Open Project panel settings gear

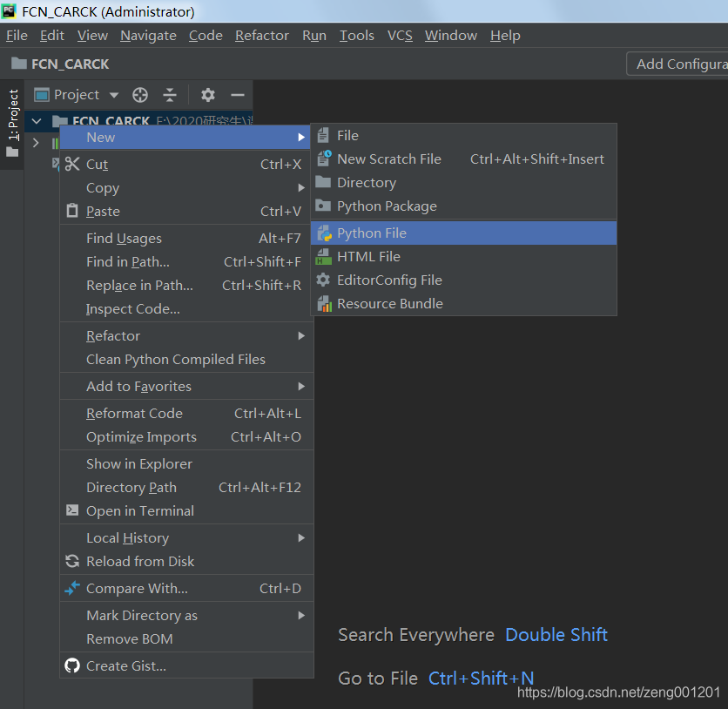(207, 95)
